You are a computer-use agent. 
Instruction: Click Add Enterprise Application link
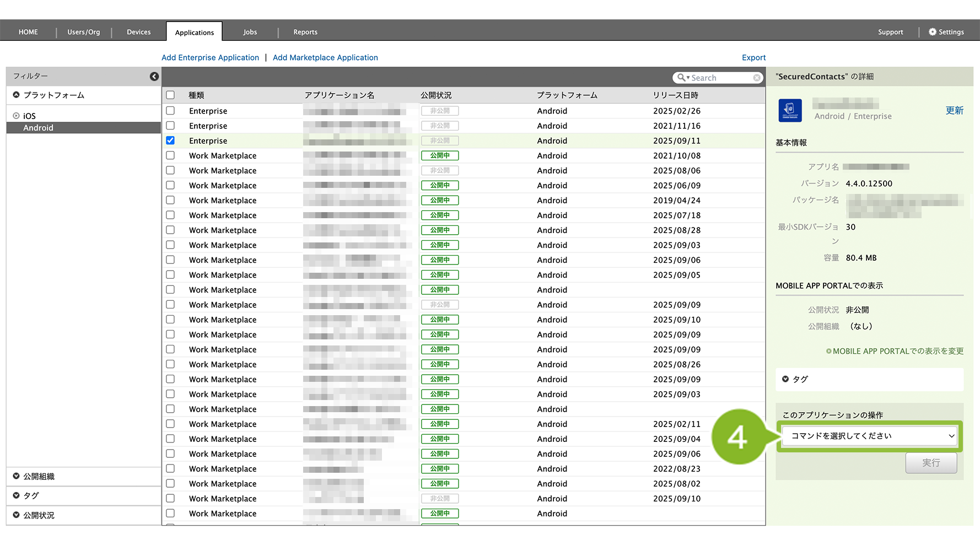point(210,57)
